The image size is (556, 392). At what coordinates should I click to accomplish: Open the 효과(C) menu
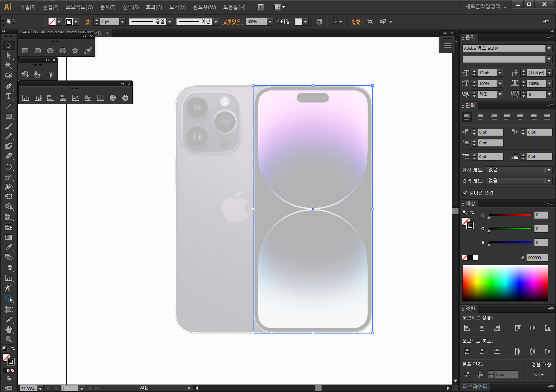(154, 7)
